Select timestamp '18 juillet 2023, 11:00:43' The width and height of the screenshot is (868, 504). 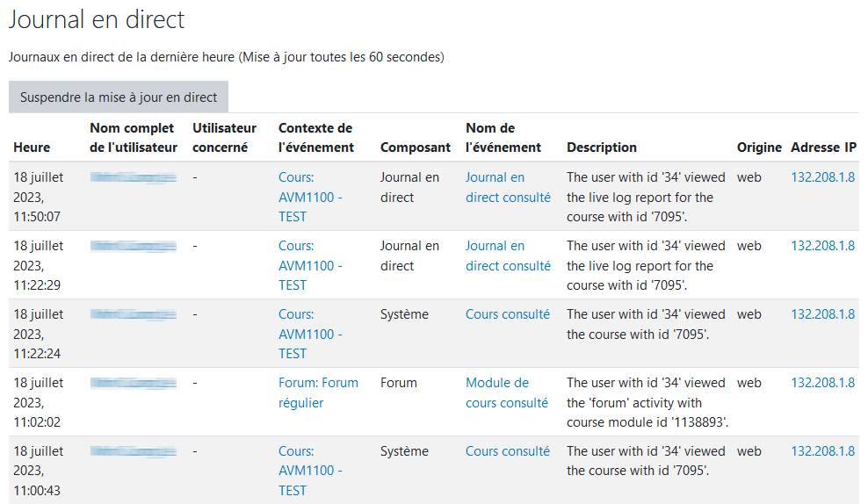coord(38,471)
